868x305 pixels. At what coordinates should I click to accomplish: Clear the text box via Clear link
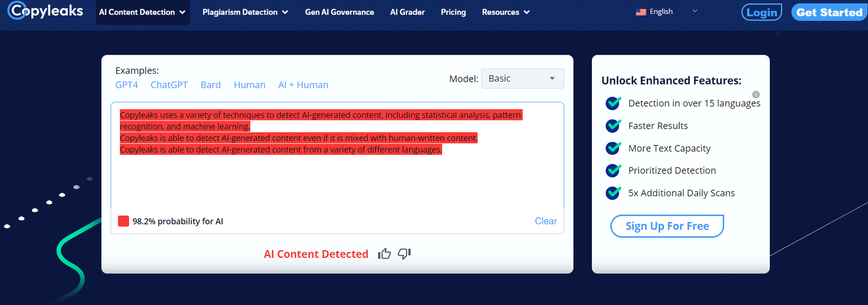click(546, 221)
